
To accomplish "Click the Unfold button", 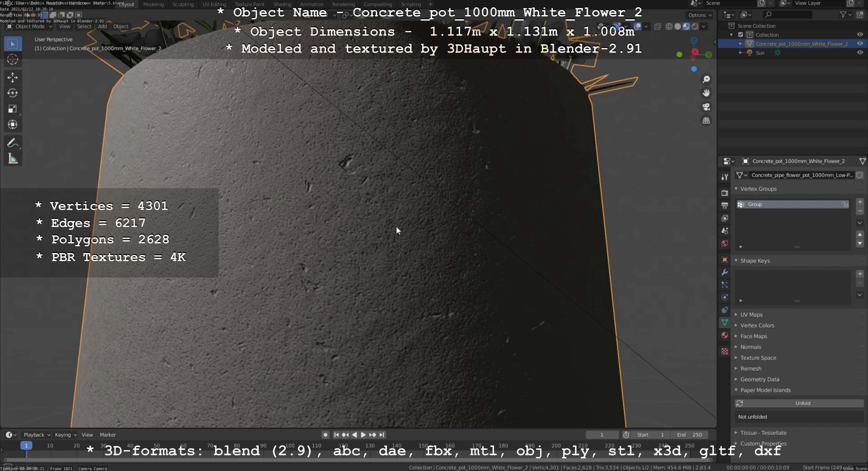I will click(802, 403).
